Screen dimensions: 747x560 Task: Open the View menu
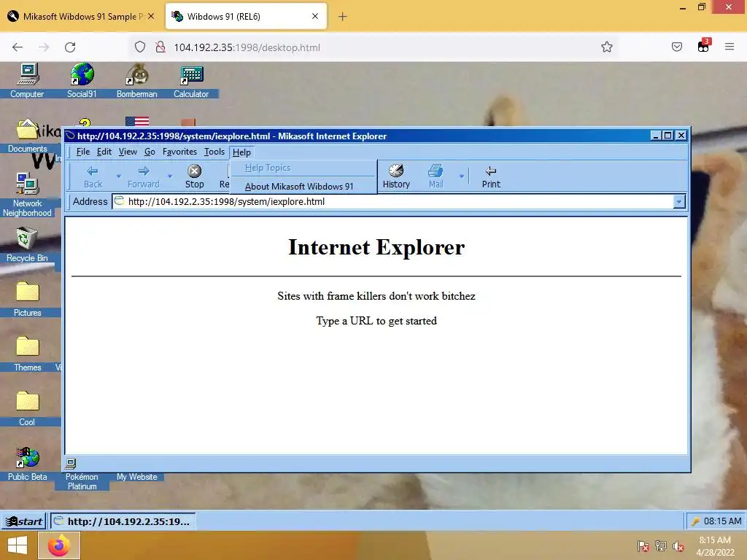pos(128,152)
